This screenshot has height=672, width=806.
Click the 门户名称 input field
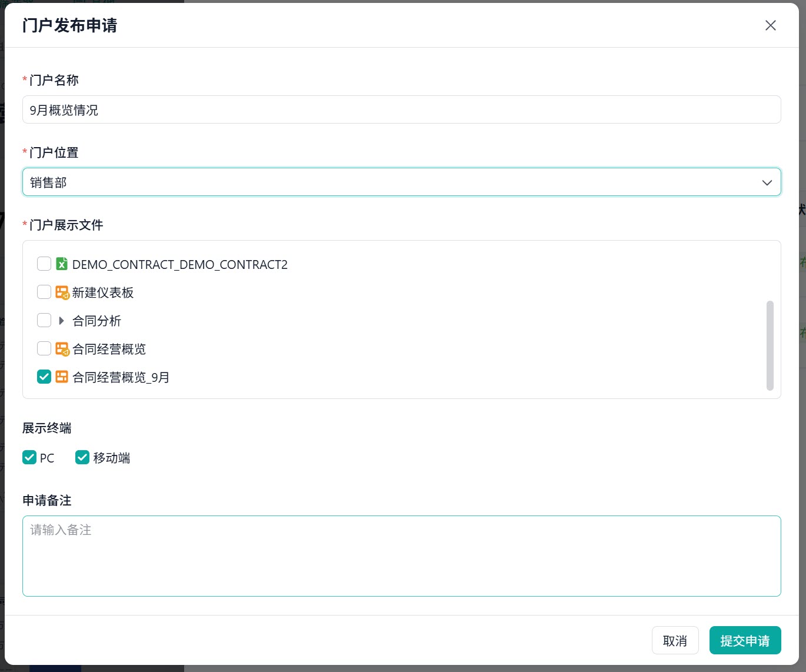402,109
